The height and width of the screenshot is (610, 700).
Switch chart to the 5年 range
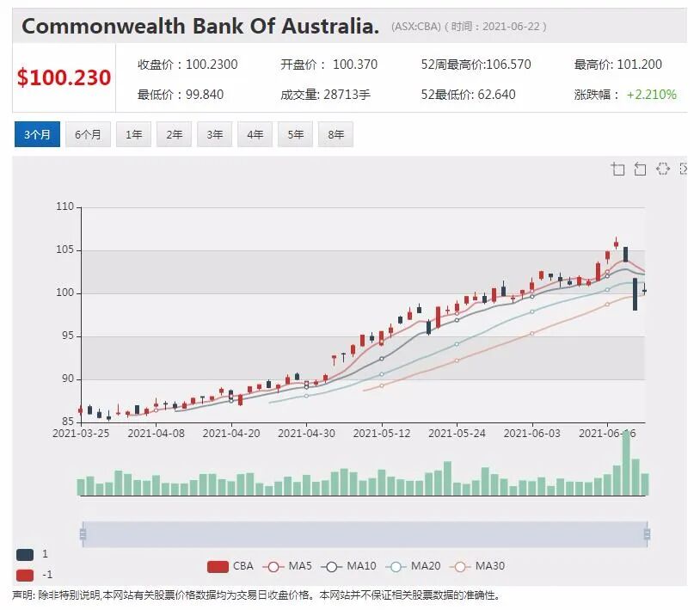click(x=295, y=134)
